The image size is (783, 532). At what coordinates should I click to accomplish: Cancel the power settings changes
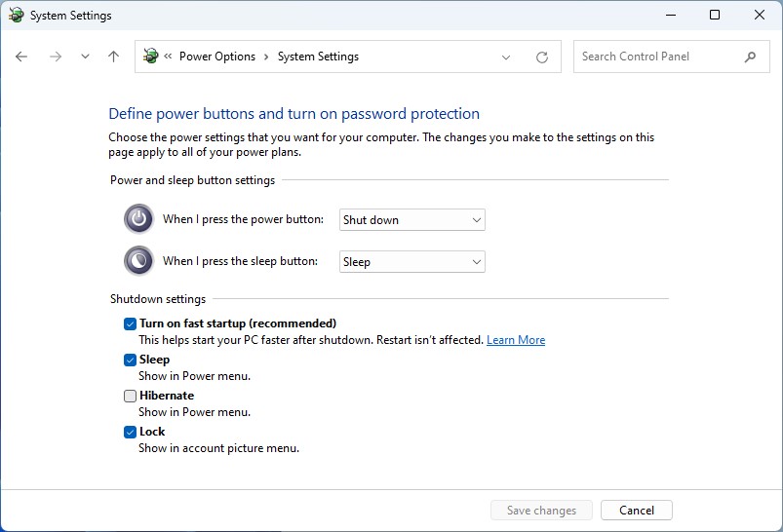pos(636,510)
